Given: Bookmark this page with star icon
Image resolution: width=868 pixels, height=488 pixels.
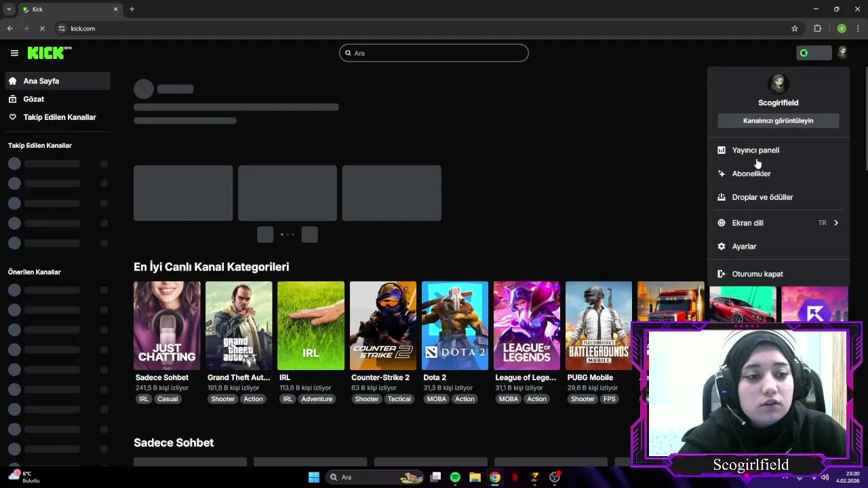Looking at the screenshot, I should pyautogui.click(x=795, y=28).
